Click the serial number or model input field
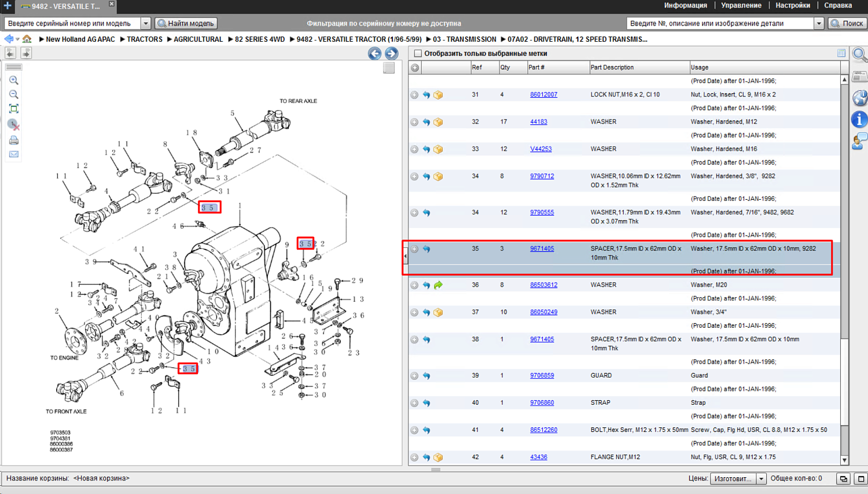 (73, 24)
